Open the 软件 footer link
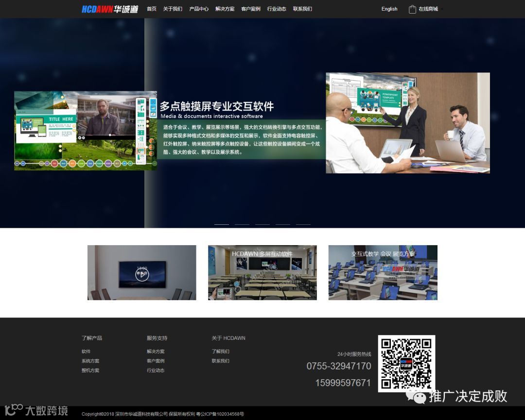This screenshot has width=525, height=420. click(x=86, y=352)
